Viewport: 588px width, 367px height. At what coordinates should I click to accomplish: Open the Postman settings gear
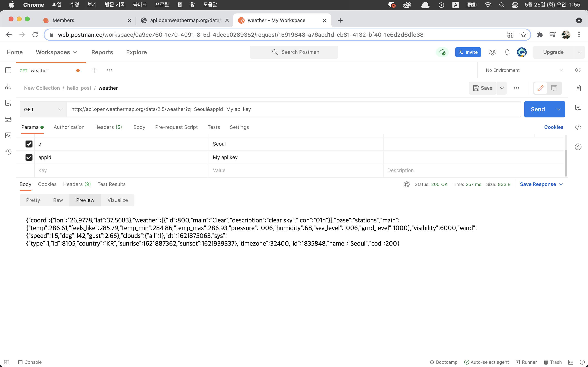pos(492,52)
